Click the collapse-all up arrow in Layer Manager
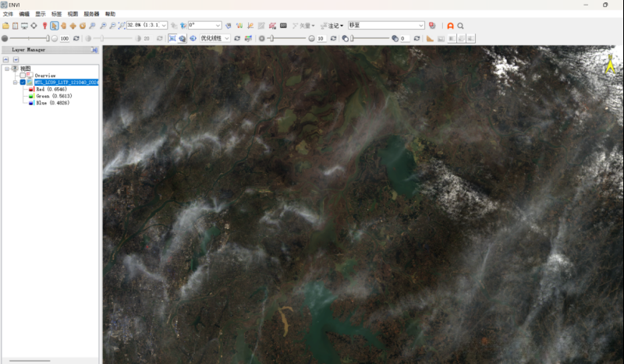 tap(5, 59)
